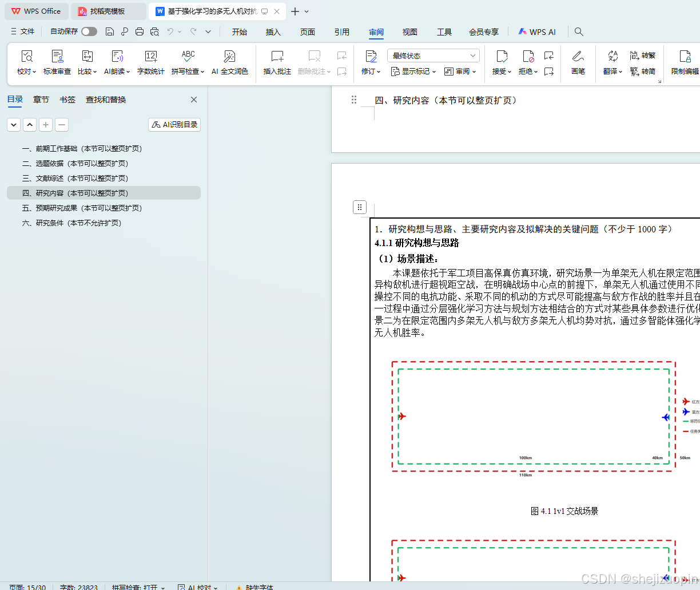Switch to the 页面 ribbon tab
This screenshot has width=700, height=590.
click(x=308, y=32)
